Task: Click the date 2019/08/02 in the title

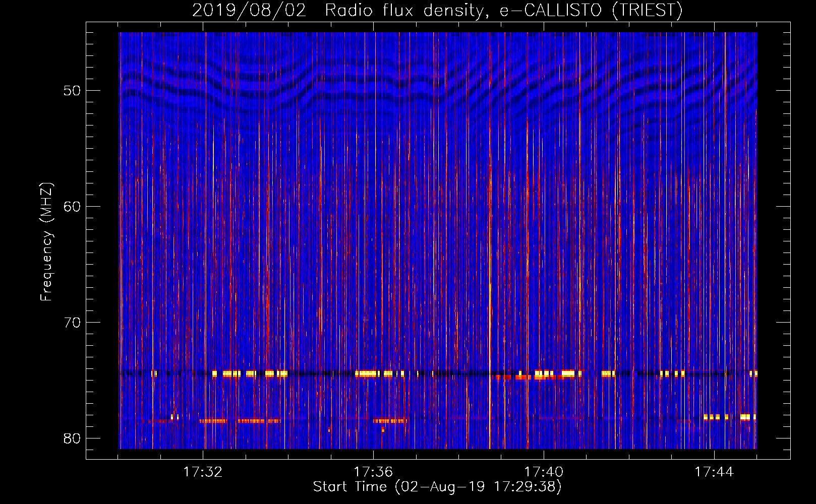Action: click(x=249, y=10)
